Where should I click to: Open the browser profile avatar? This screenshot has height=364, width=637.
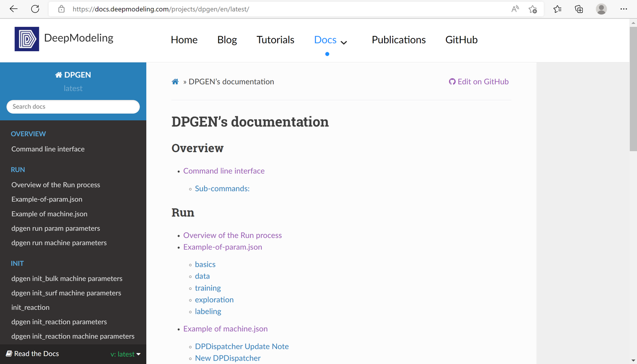point(602,9)
